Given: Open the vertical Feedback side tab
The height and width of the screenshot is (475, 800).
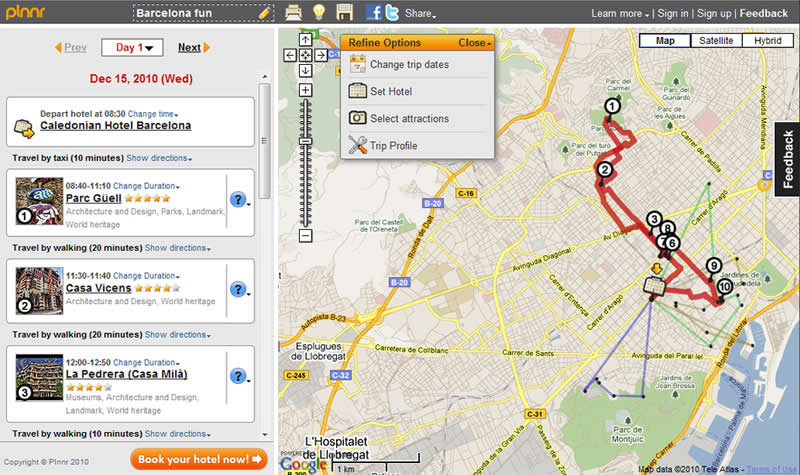Looking at the screenshot, I should 787,159.
